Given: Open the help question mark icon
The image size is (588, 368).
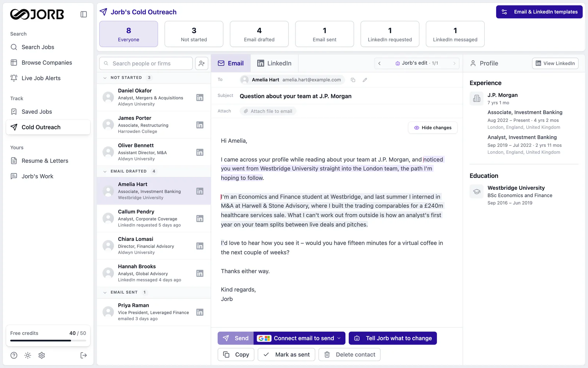Looking at the screenshot, I should pyautogui.click(x=14, y=355).
